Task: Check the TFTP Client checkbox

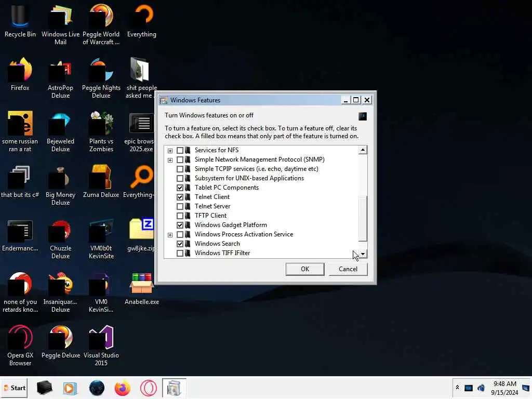Action: 180,216
